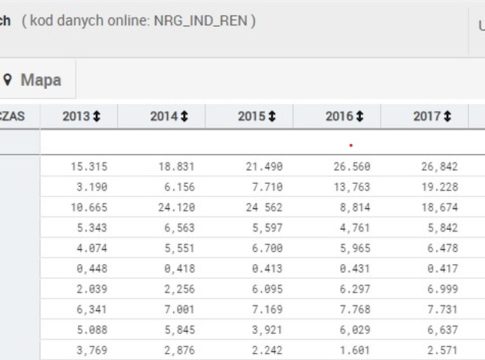Select cell value 6,341
This screenshot has height=360, width=485.
pos(92,309)
